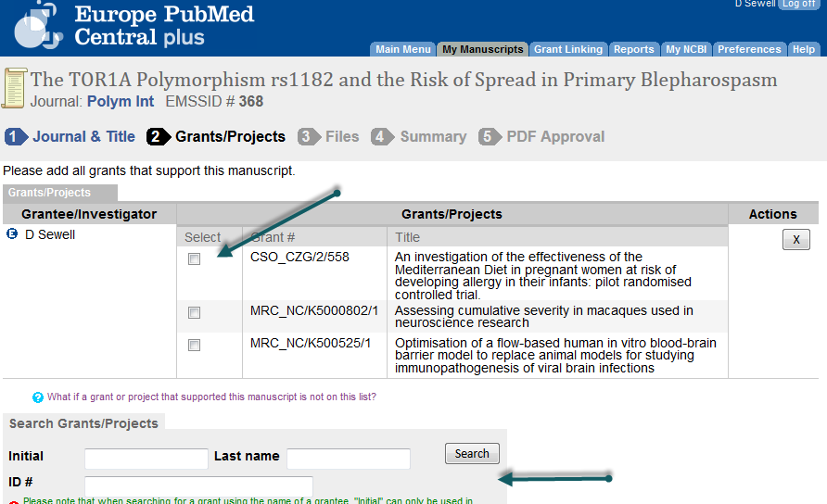The height and width of the screenshot is (504, 827).
Task: Go to the Preferences tab
Action: [x=749, y=50]
